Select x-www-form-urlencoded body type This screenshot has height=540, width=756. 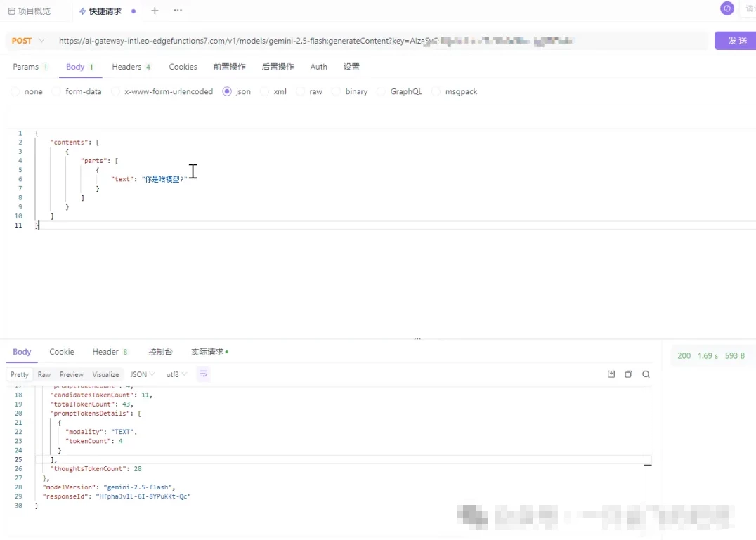click(162, 91)
